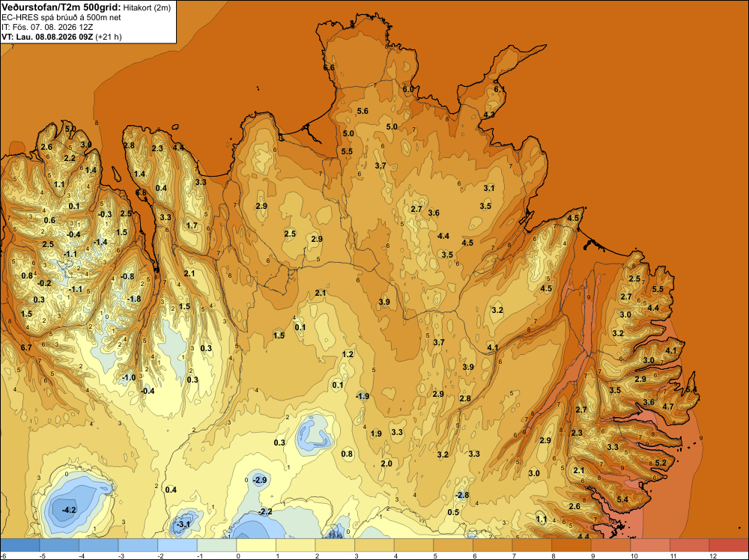The height and width of the screenshot is (560, 749).
Task: Click the 6.0 temperature label
Action: pyautogui.click(x=408, y=89)
